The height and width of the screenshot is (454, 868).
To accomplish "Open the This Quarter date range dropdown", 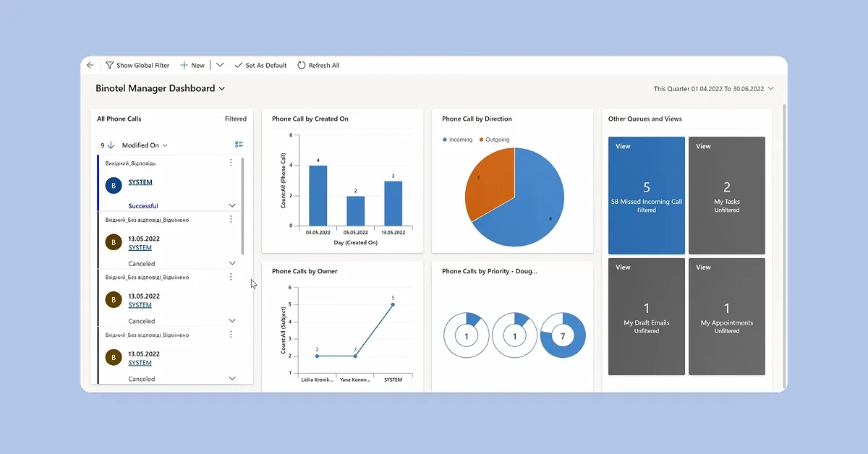I will [x=771, y=88].
